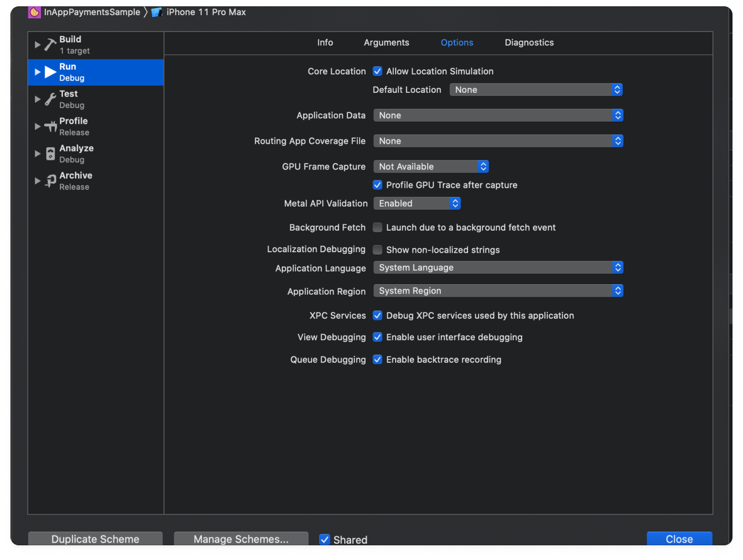Uncheck Profile GPU Trace after capture
The width and height of the screenshot is (743, 560).
pyautogui.click(x=377, y=185)
